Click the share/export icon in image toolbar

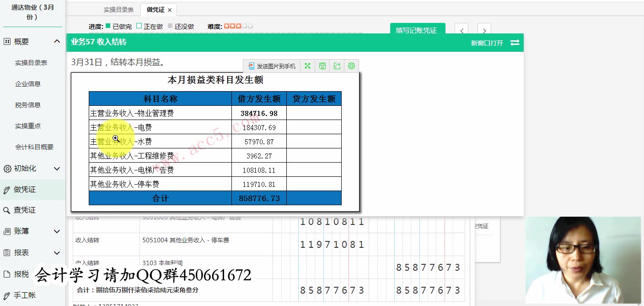[337, 66]
